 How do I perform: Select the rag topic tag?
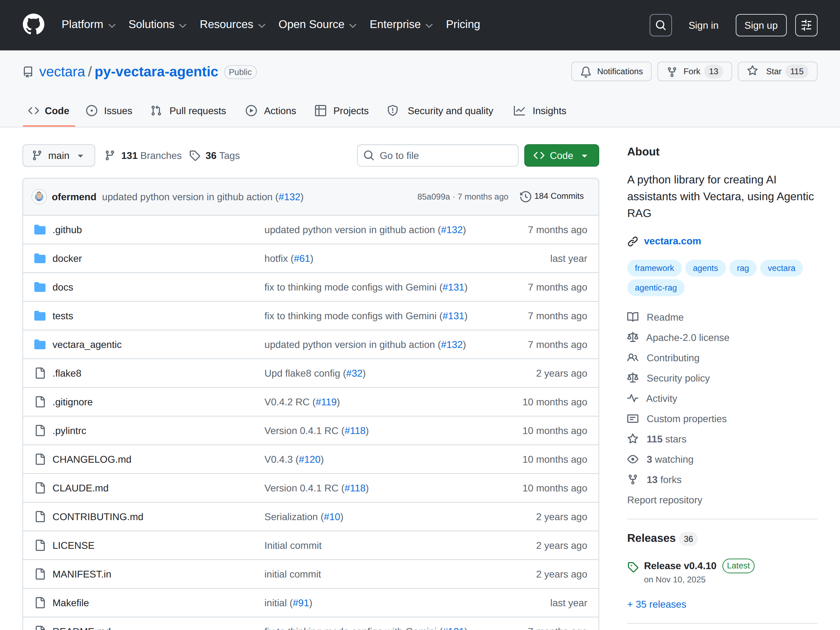742,268
